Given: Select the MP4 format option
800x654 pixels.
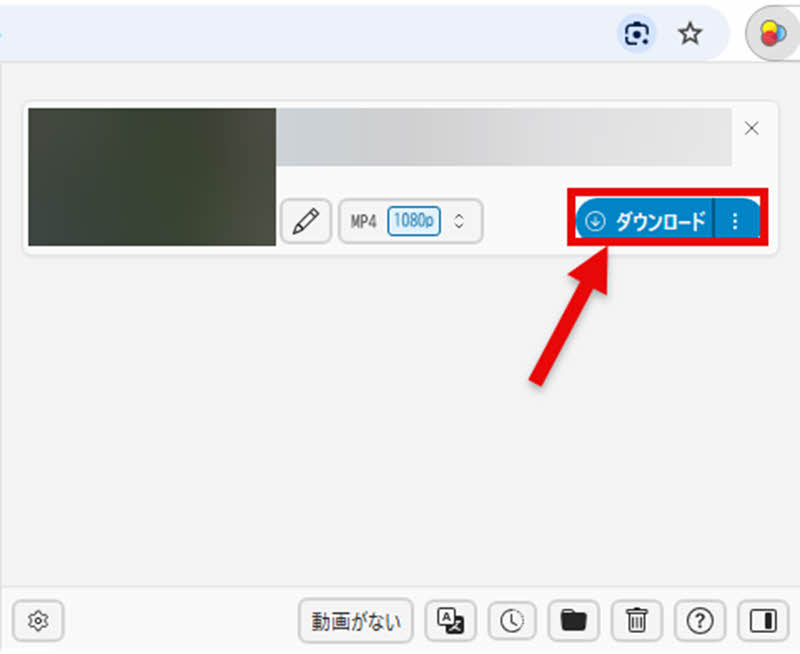Looking at the screenshot, I should (362, 221).
